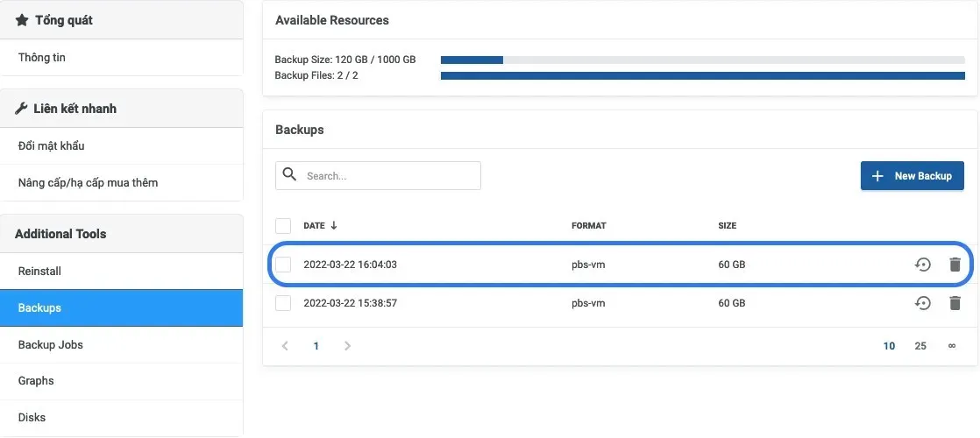Click the DATE sort arrow icon
Screen dimensions: 980x438
[x=334, y=225]
